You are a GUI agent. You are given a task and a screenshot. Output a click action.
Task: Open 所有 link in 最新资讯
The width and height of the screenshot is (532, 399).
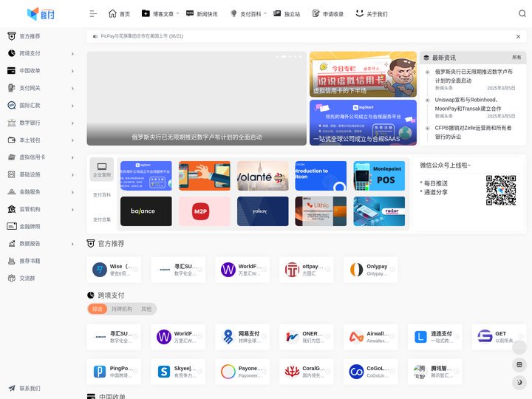point(516,58)
